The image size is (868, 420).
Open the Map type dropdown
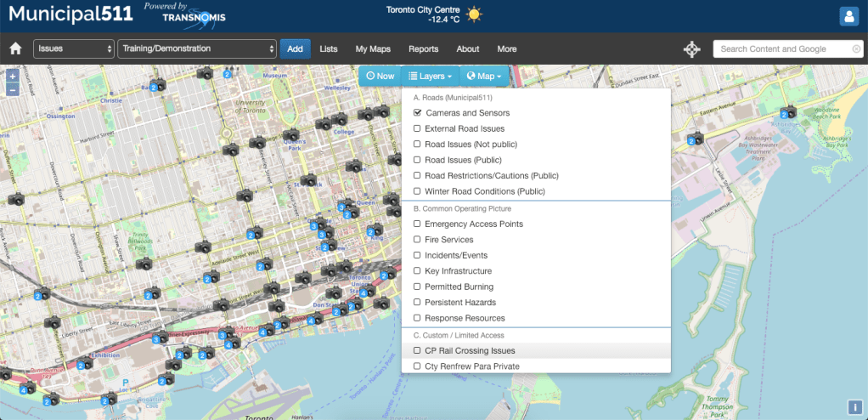point(484,76)
